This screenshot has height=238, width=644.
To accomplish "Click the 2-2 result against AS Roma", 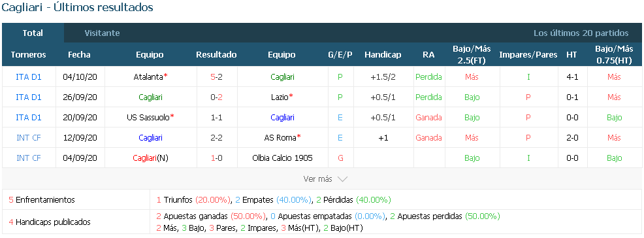I will tap(216, 138).
